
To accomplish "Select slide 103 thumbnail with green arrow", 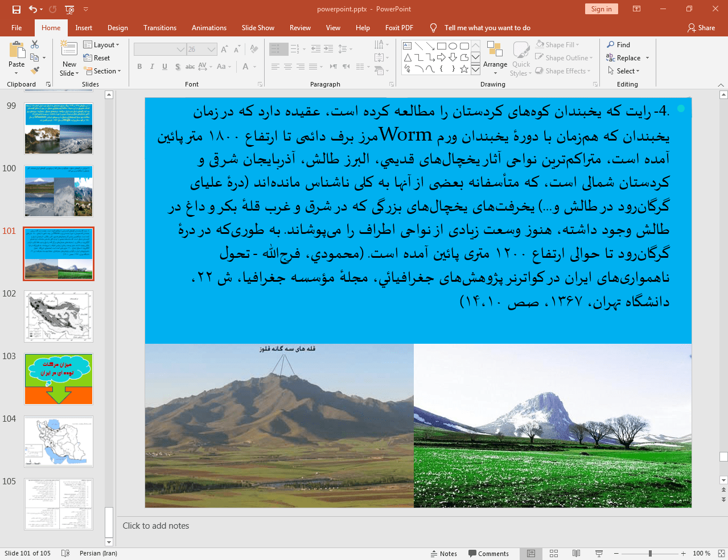I will click(x=59, y=378).
